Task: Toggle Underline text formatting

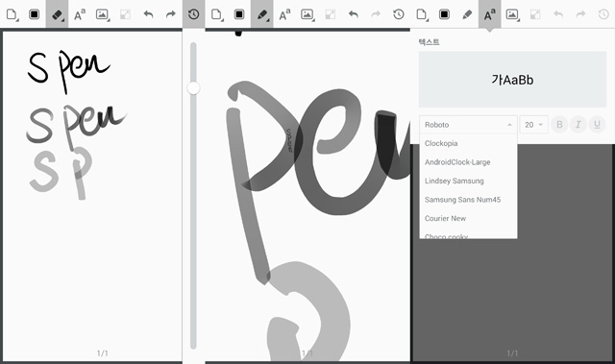Action: coord(597,125)
